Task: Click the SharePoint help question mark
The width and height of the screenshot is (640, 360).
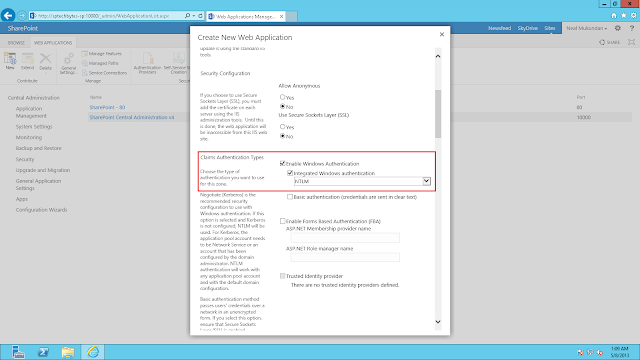Action: click(631, 28)
